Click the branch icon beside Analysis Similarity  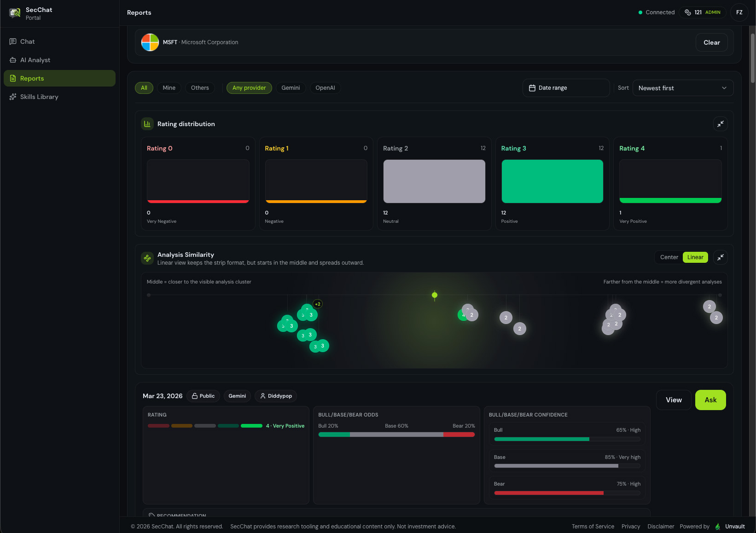(x=147, y=258)
